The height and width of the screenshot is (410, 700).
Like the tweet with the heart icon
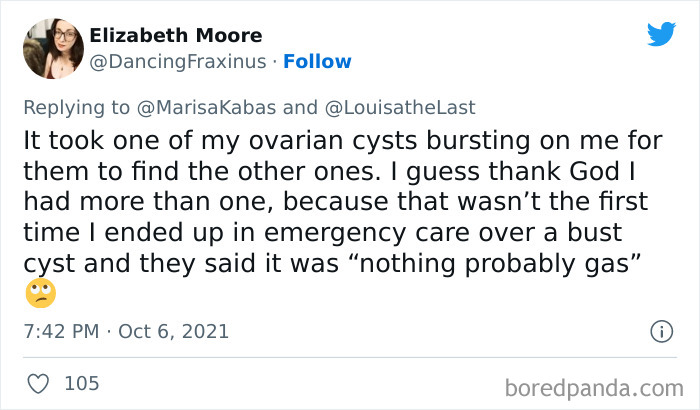[x=39, y=383]
